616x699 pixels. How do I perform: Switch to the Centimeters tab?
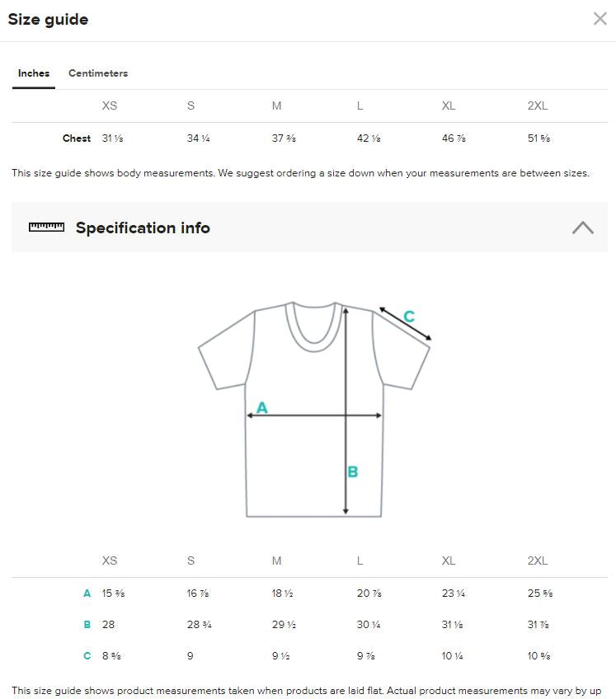[x=97, y=73]
